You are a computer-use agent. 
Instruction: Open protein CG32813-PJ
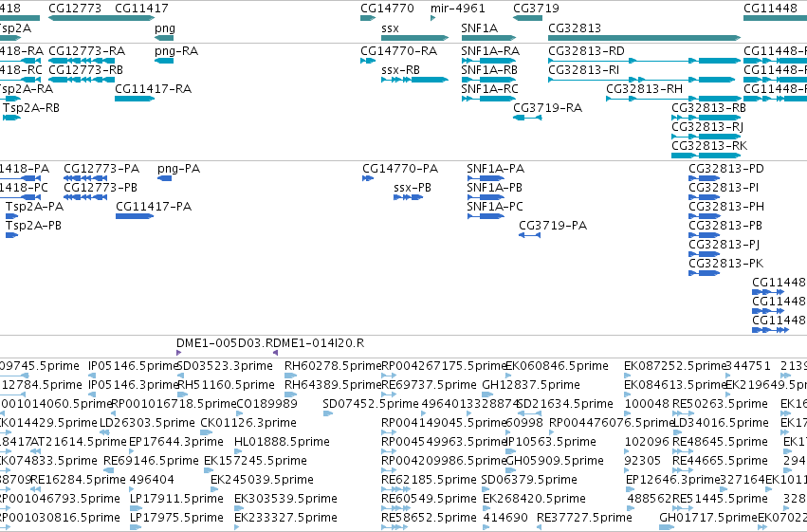coord(704,253)
